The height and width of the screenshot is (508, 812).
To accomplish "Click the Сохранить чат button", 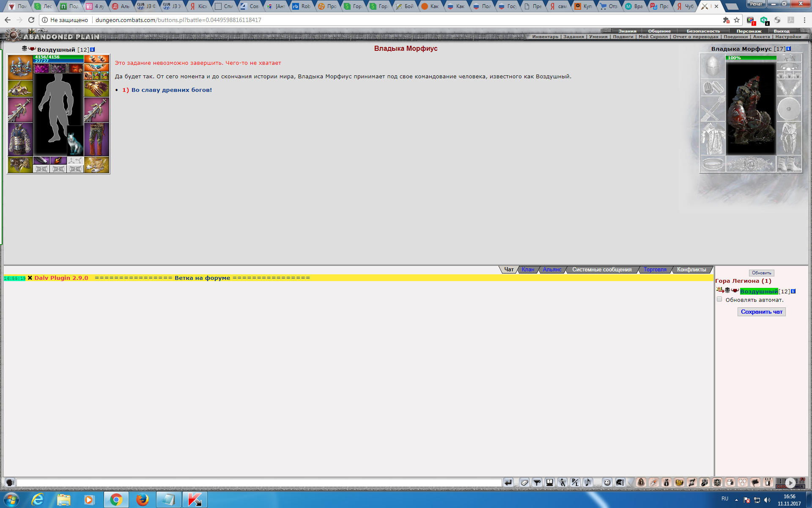I will click(761, 312).
